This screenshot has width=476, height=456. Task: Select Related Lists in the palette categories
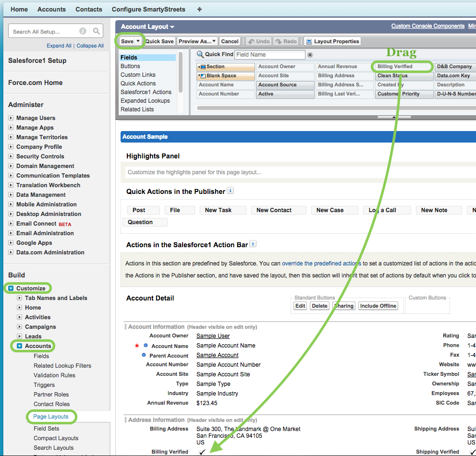click(x=137, y=109)
